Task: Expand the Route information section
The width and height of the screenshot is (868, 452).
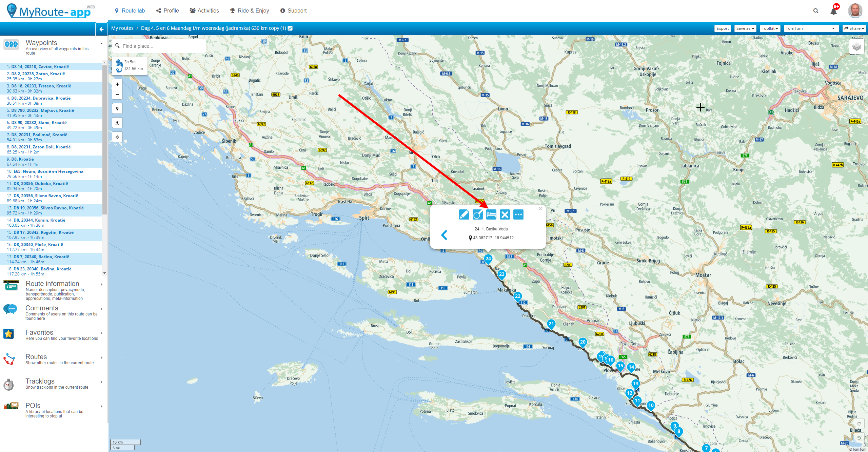Action: click(53, 284)
